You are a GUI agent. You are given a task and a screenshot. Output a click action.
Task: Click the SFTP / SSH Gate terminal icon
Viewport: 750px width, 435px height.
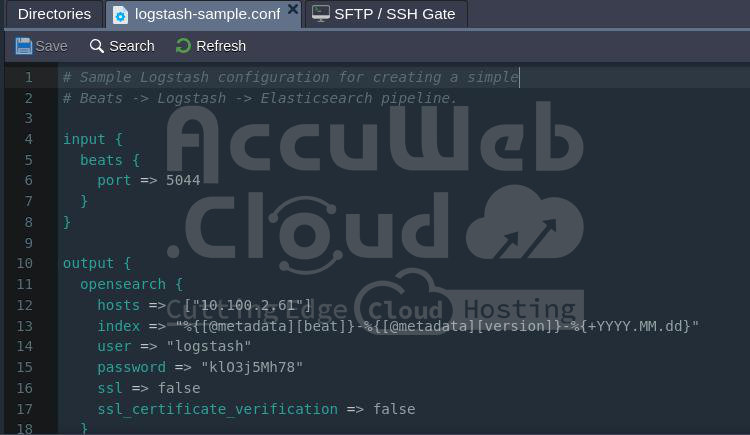click(x=320, y=14)
